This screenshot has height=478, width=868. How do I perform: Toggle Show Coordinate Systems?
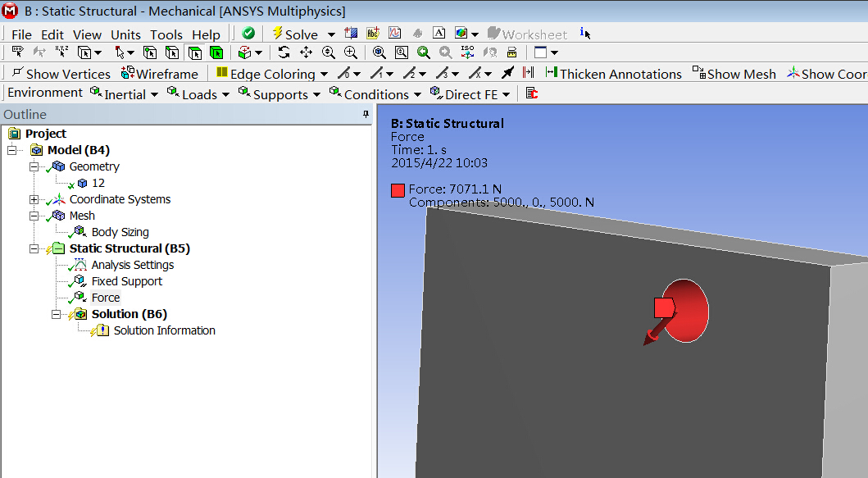pyautogui.click(x=827, y=74)
